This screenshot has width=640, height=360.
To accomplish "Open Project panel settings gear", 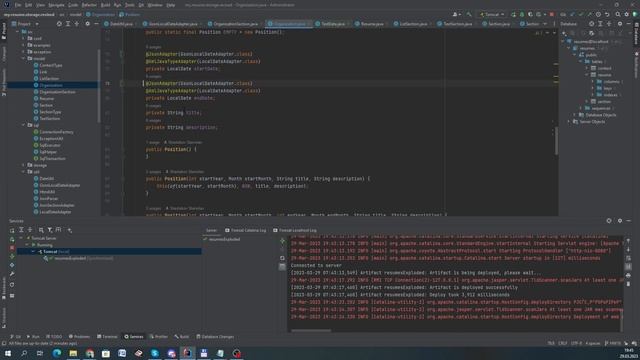I will point(87,24).
